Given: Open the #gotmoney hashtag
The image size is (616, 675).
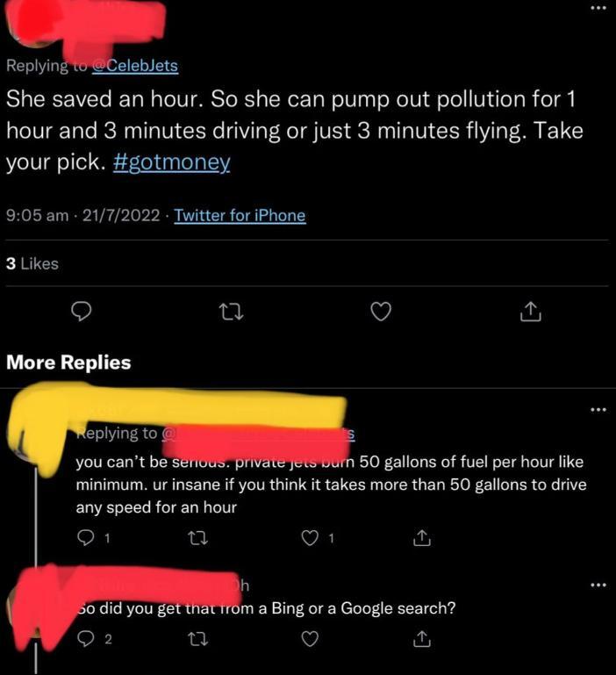Looking at the screenshot, I should (x=172, y=163).
